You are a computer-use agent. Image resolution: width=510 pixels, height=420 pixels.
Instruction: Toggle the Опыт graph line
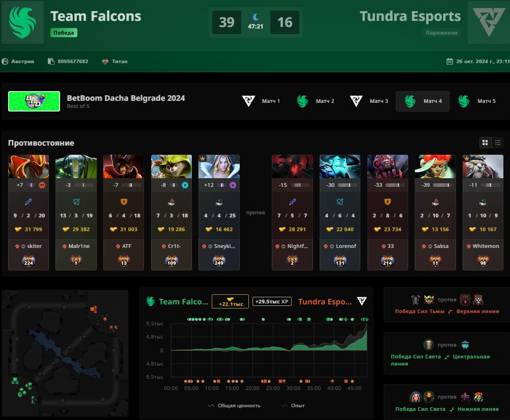(293, 406)
